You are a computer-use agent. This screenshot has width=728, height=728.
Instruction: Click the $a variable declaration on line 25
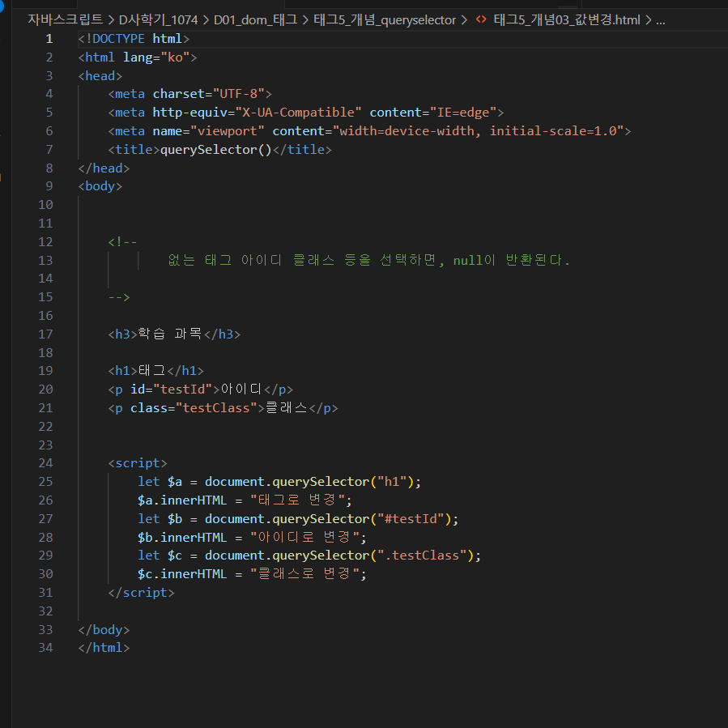[175, 482]
